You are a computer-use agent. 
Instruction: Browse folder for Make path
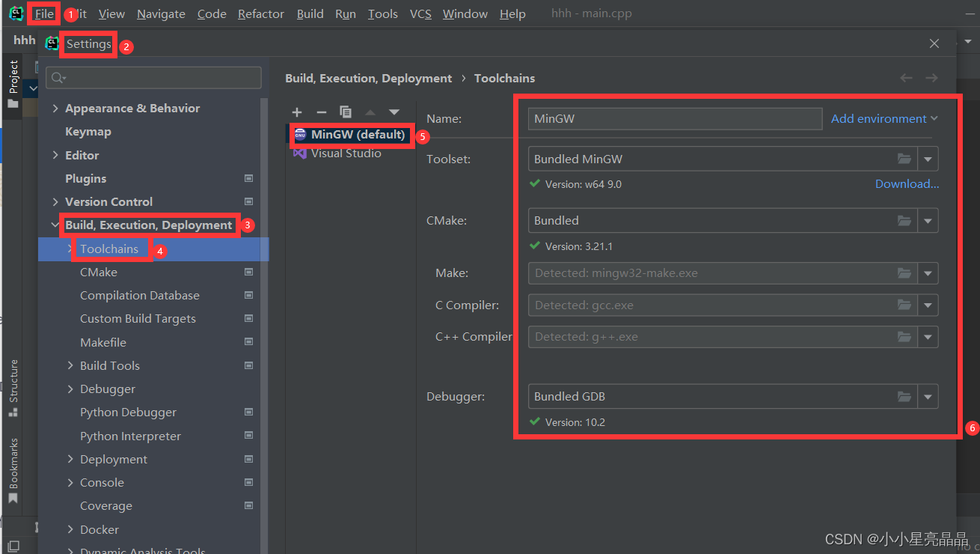pos(904,273)
